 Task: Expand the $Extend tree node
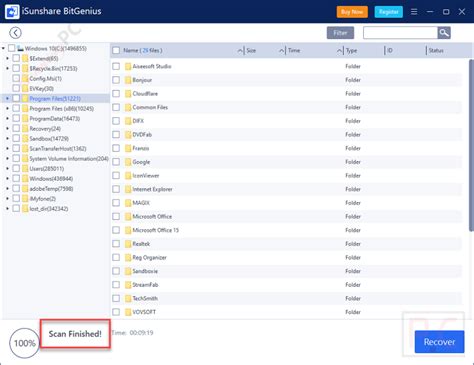[7, 58]
